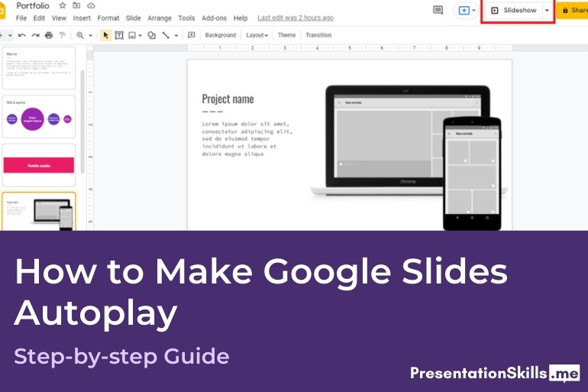Viewport: 588px width, 392px height.
Task: Open the comment history icon
Action: 438,10
